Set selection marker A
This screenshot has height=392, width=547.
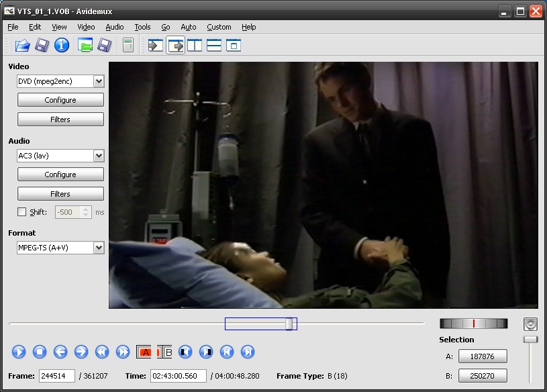pyautogui.click(x=144, y=352)
